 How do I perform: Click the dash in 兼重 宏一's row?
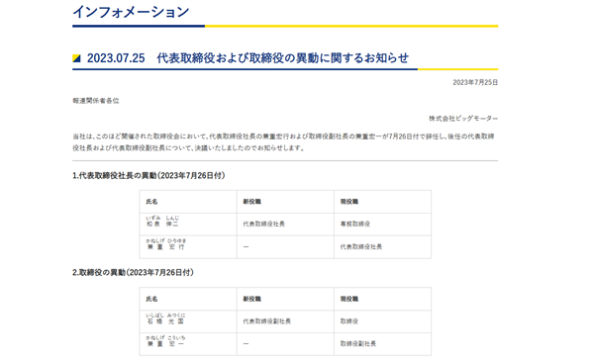(x=246, y=343)
